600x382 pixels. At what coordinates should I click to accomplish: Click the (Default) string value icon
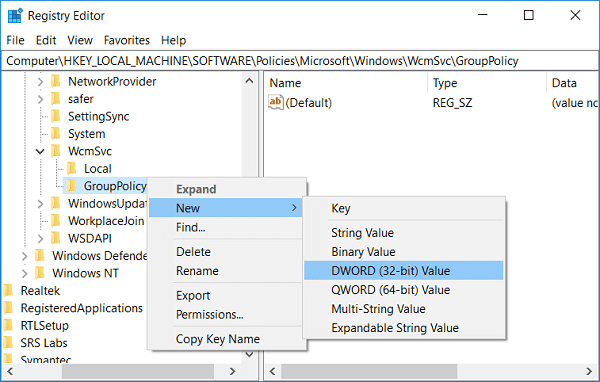tap(276, 102)
